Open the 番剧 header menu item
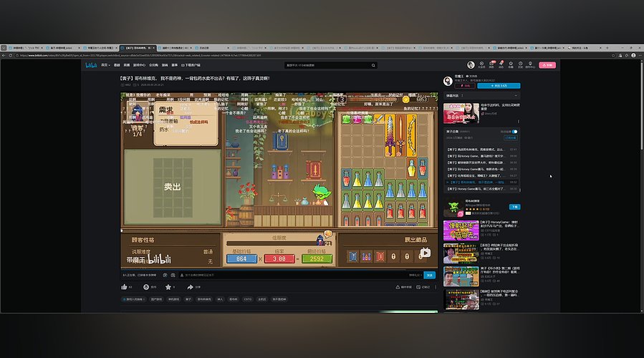Screen dimensions: 644x358 [117, 65]
